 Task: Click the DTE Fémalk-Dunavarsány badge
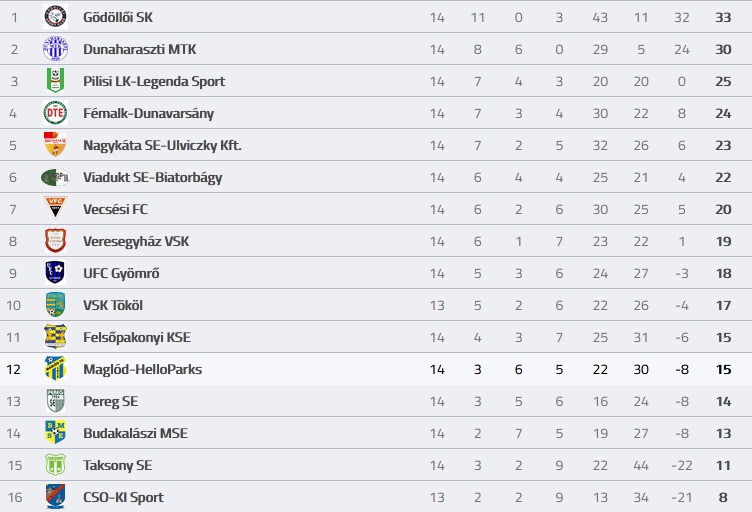click(55, 113)
